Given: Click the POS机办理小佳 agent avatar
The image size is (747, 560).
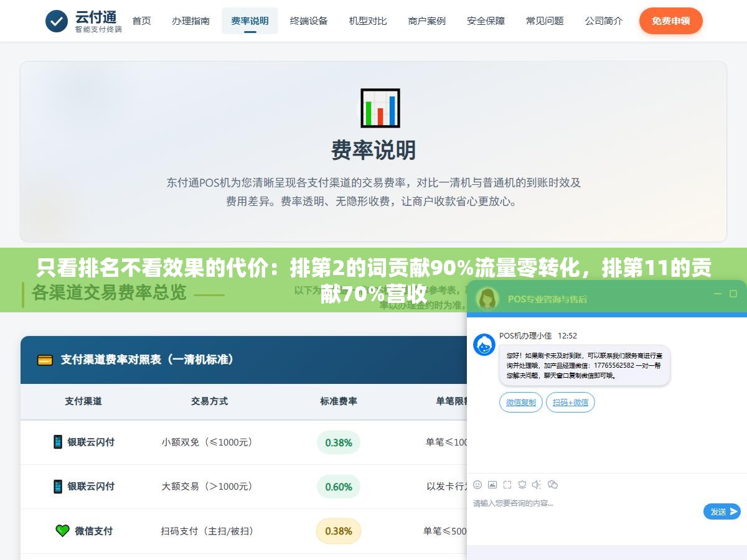Looking at the screenshot, I should click(x=484, y=345).
